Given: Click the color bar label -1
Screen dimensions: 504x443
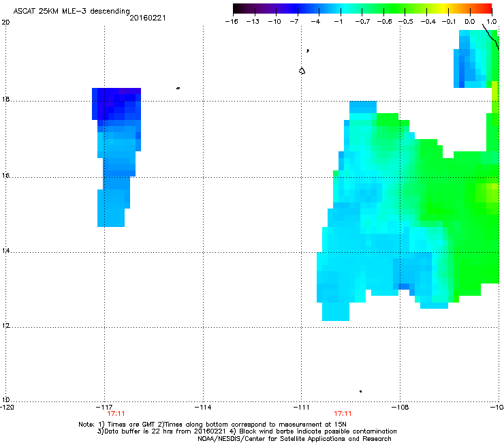Looking at the screenshot, I should click(338, 22).
